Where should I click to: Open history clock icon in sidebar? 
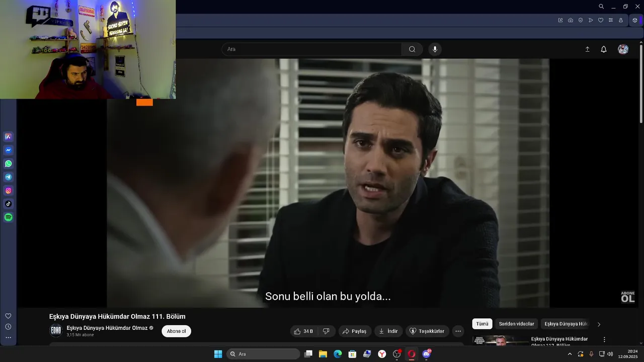pyautogui.click(x=8, y=326)
